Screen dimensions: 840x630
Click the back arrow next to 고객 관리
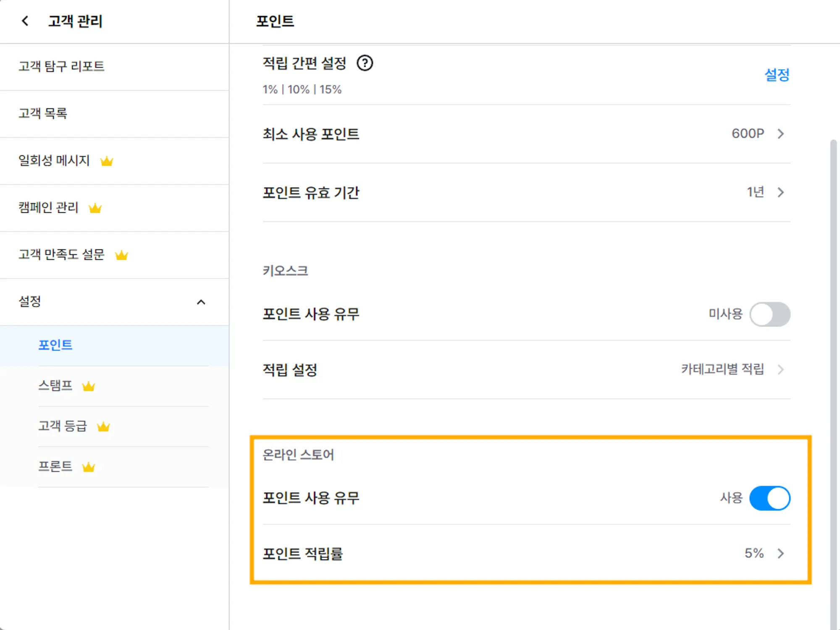25,21
